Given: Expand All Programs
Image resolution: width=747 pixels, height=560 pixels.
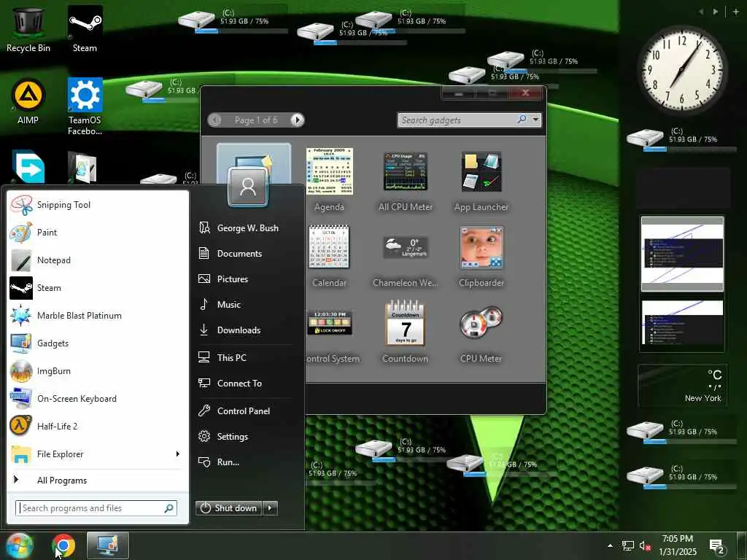Looking at the screenshot, I should (98, 481).
